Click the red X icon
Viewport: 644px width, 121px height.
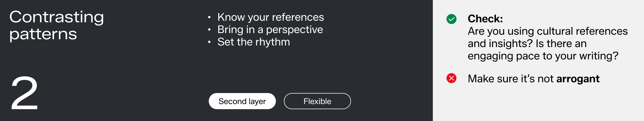pos(451,78)
